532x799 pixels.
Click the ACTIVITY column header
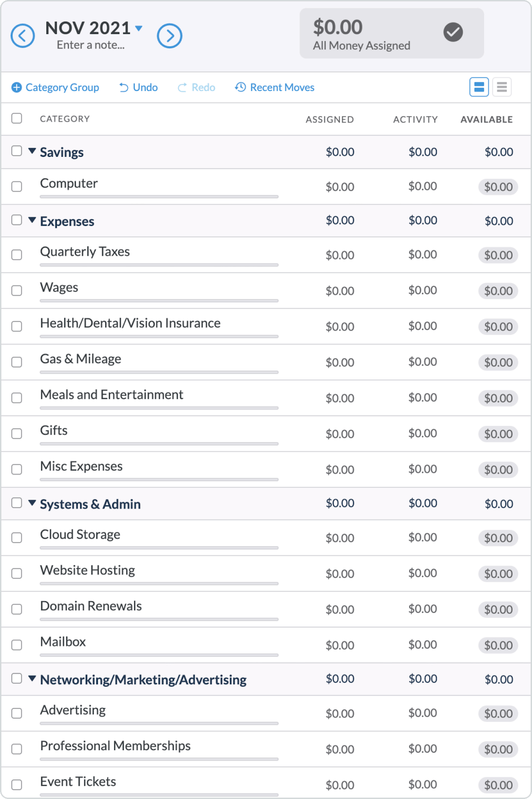[x=415, y=119]
